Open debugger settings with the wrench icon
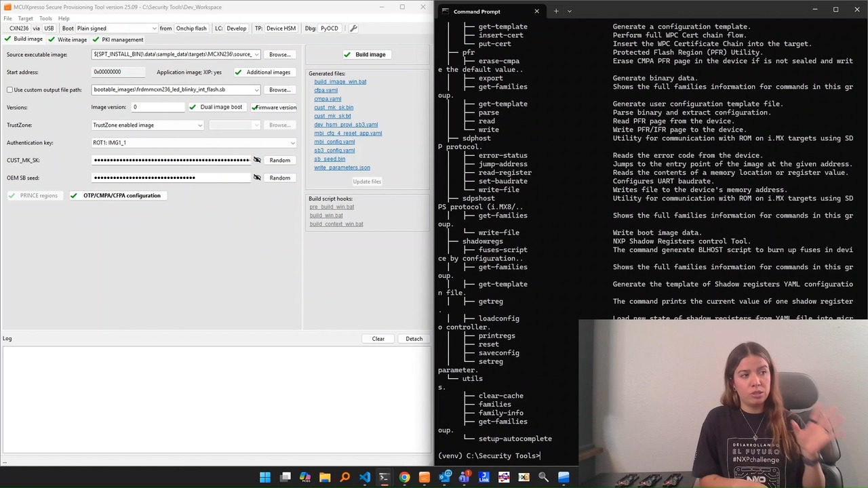This screenshot has height=488, width=868. [x=353, y=28]
